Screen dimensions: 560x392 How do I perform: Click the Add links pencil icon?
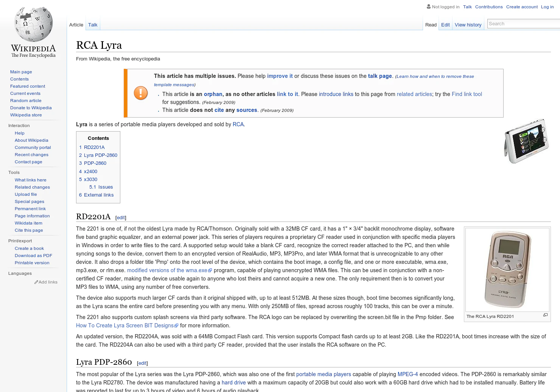coord(36,282)
